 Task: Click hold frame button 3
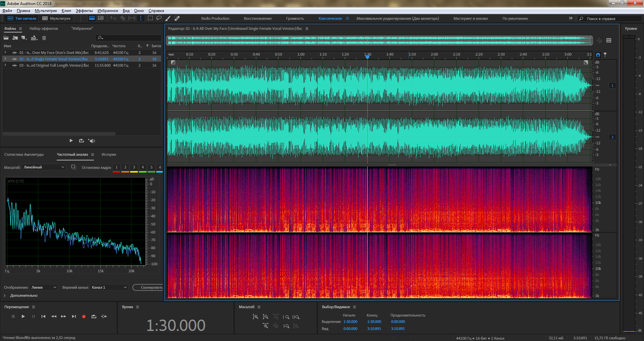[134, 167]
